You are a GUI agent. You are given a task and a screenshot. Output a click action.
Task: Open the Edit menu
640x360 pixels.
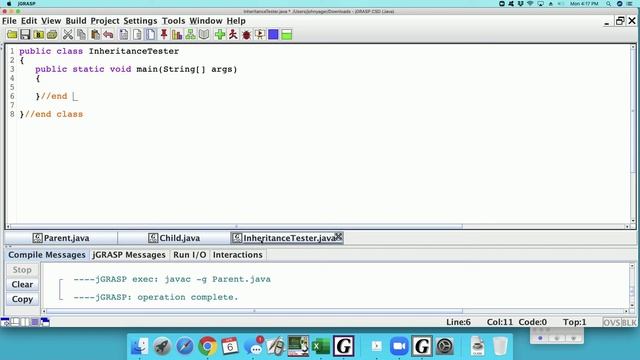pos(29,21)
